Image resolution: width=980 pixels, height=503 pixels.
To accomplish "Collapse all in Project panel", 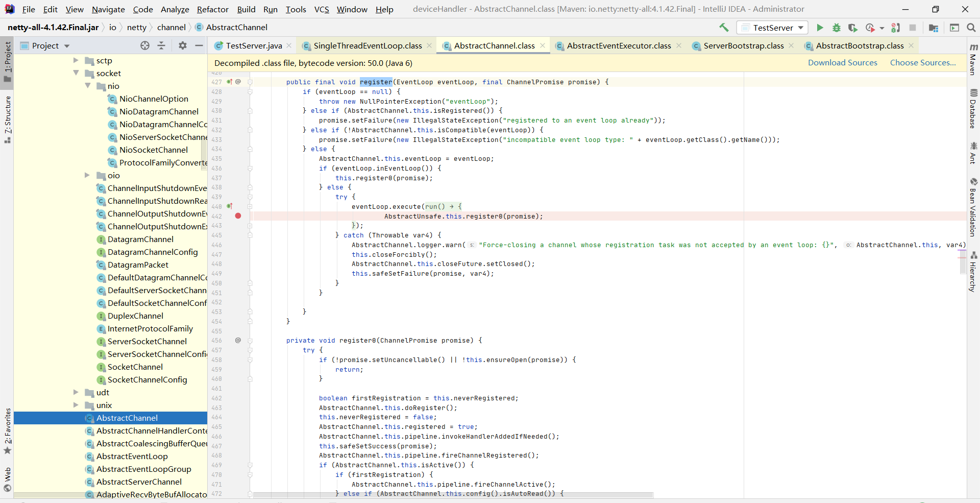I will (161, 45).
